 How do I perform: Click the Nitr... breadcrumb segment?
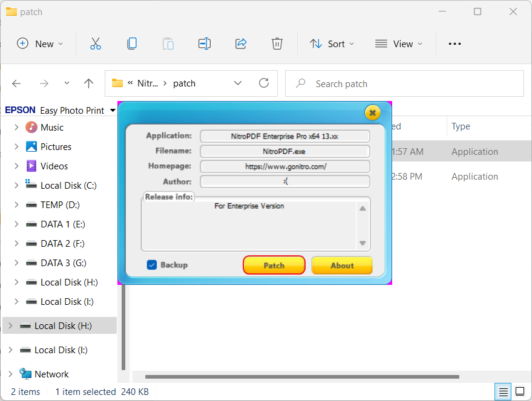tap(148, 83)
